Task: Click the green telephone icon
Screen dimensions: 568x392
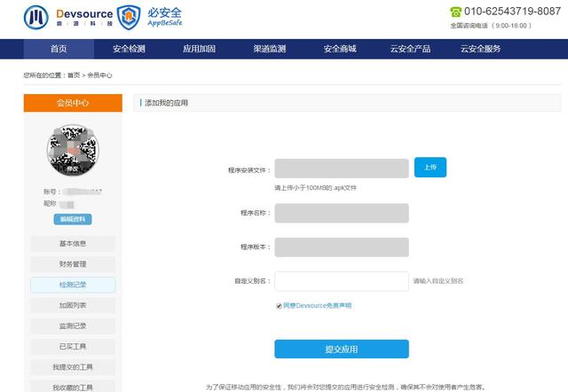Action: point(456,12)
